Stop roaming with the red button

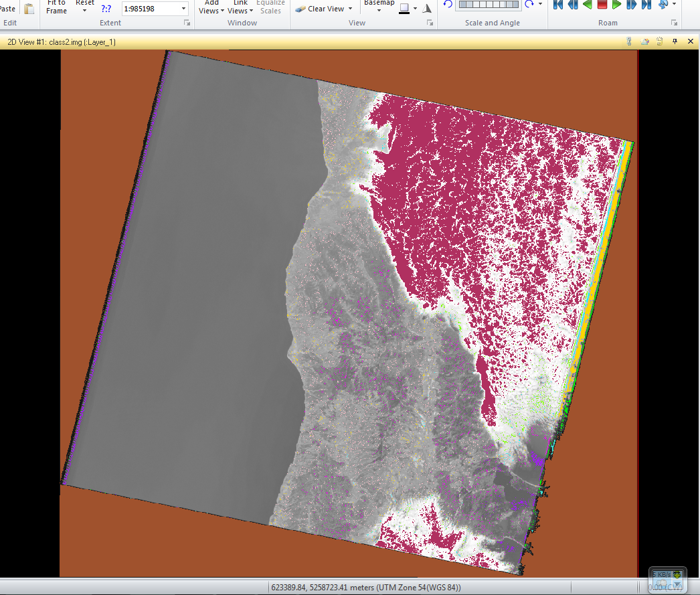click(602, 5)
